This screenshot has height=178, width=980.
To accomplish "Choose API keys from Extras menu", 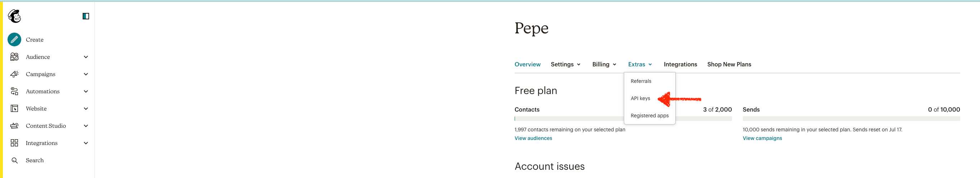I will [x=640, y=98].
